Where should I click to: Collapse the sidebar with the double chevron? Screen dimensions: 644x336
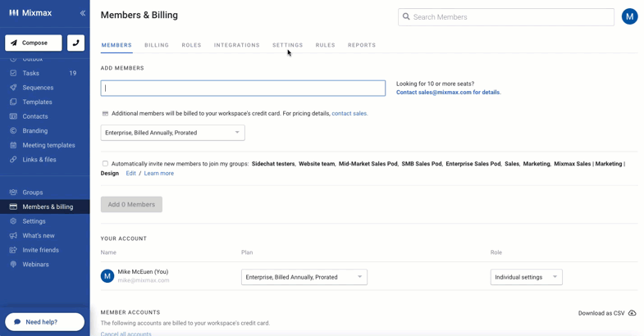tap(83, 13)
